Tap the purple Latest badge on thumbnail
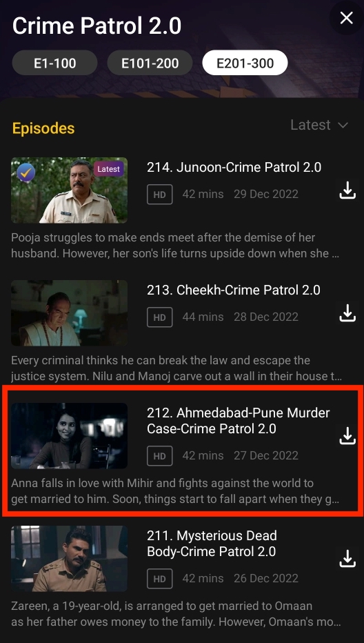364x643 pixels. pyautogui.click(x=109, y=169)
